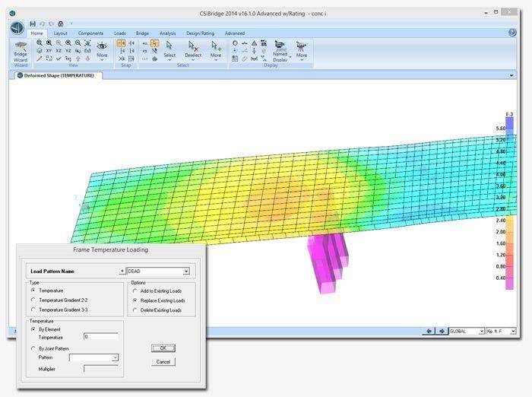532x397 pixels.
Task: Select the Temperature type radio button
Action: coord(33,291)
